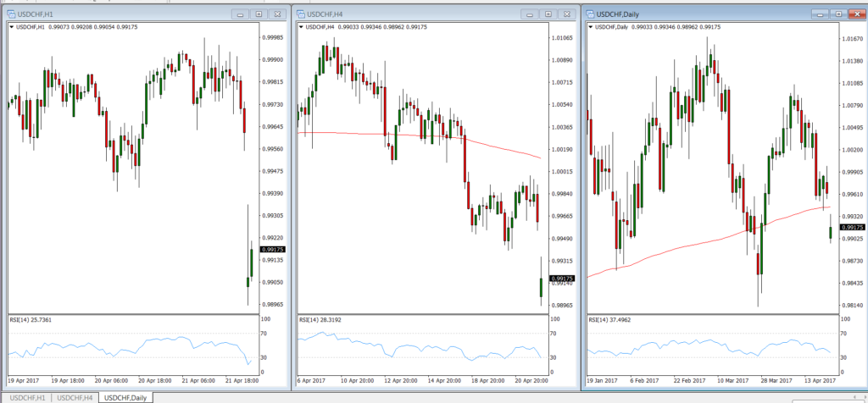Click the 1.01065 price axis value
The width and height of the screenshot is (868, 403).
click(x=562, y=37)
